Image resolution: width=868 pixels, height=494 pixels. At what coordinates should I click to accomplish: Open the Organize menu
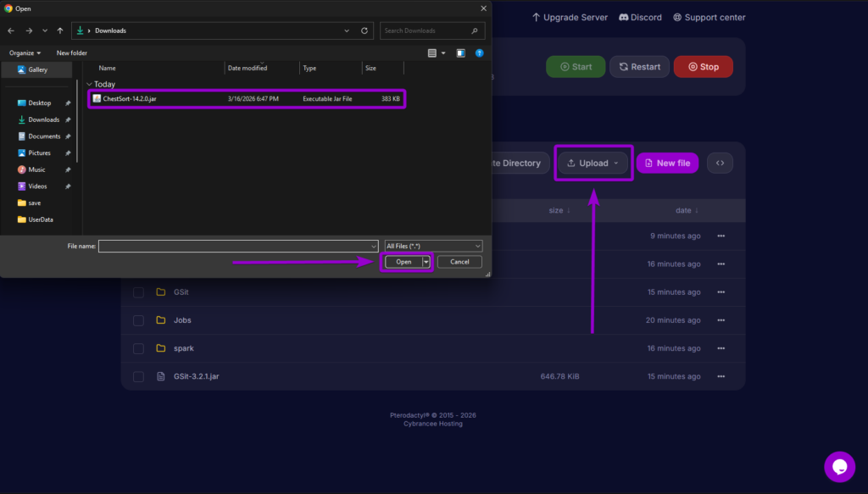25,52
